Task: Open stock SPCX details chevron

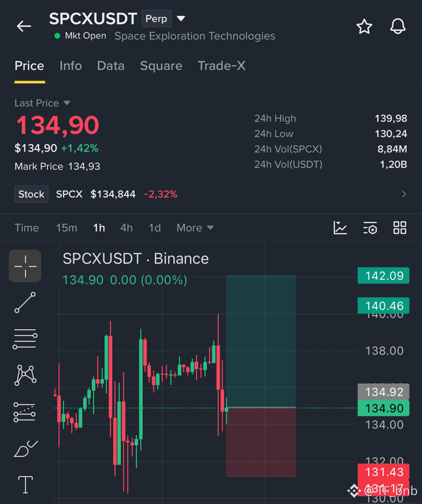Action: pyautogui.click(x=404, y=194)
